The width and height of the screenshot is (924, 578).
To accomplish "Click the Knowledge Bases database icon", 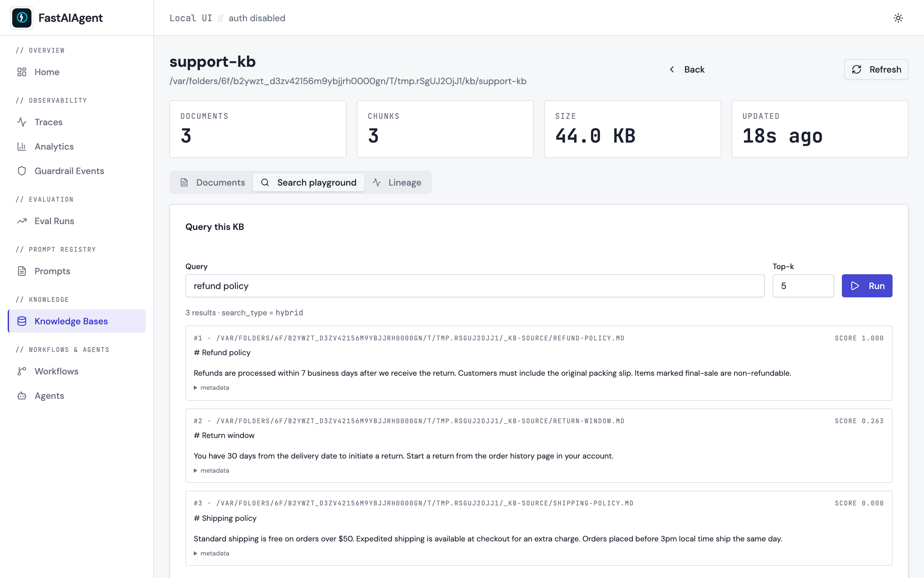I will (22, 321).
